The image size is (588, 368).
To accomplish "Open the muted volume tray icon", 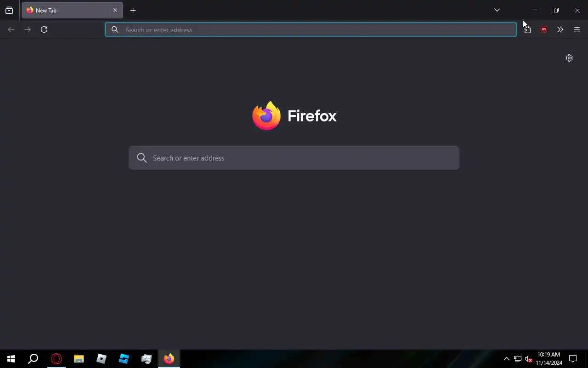I will (x=529, y=359).
